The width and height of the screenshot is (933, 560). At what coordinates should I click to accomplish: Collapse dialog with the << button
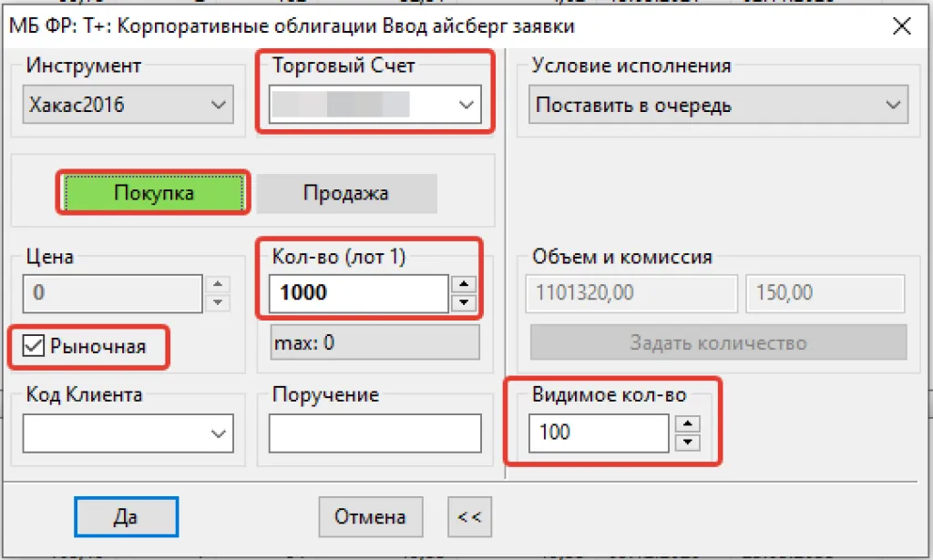(469, 517)
